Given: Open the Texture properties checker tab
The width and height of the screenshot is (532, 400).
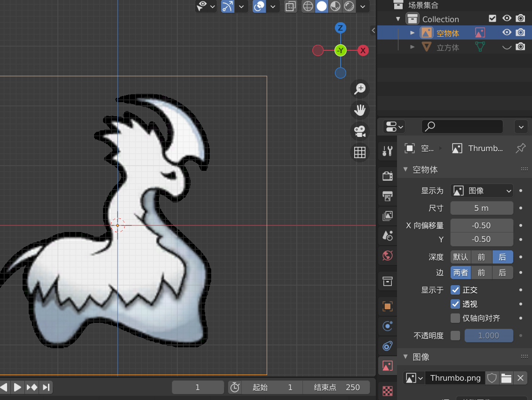Looking at the screenshot, I should [x=387, y=391].
